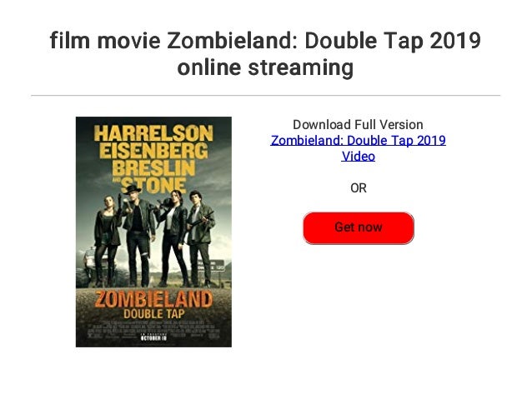
Task: Click the man wearing a cowboy hat on the poster
Action: coord(138,237)
